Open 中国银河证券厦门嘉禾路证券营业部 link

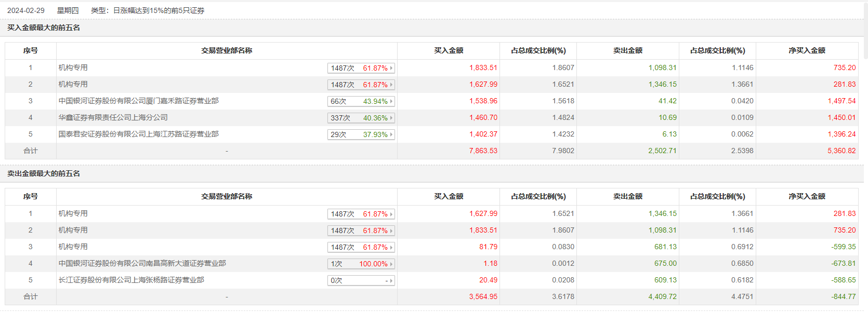coord(138,101)
